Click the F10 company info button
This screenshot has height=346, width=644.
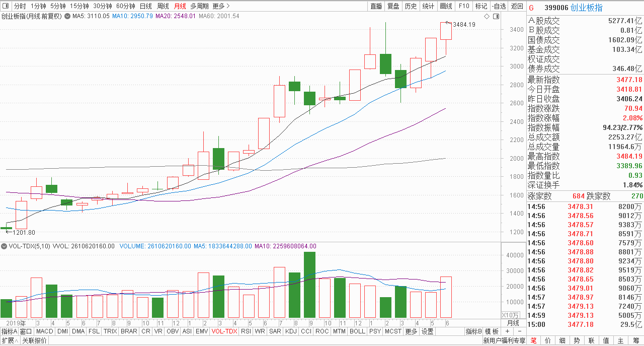pyautogui.click(x=464, y=6)
